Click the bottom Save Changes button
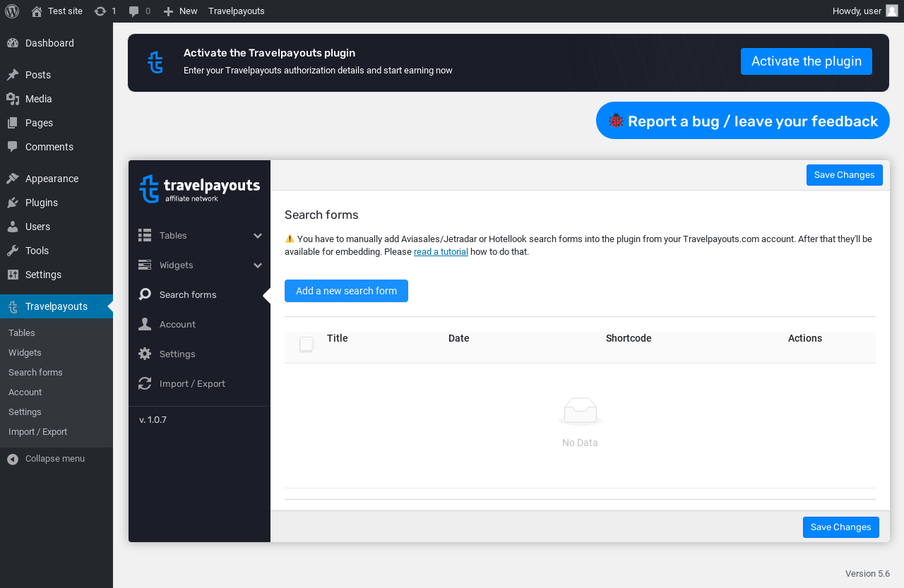This screenshot has width=904, height=588. click(841, 527)
